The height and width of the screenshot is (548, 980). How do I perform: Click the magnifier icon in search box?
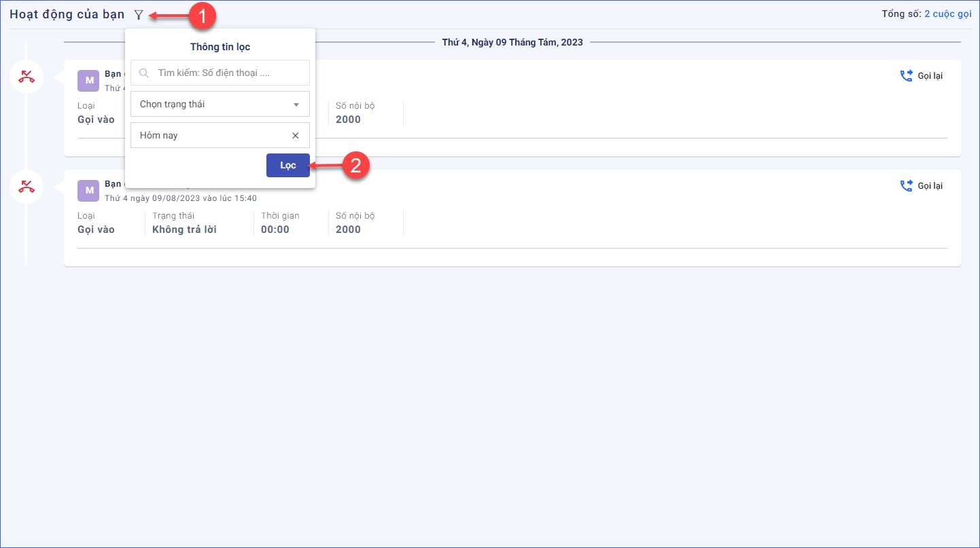point(144,73)
